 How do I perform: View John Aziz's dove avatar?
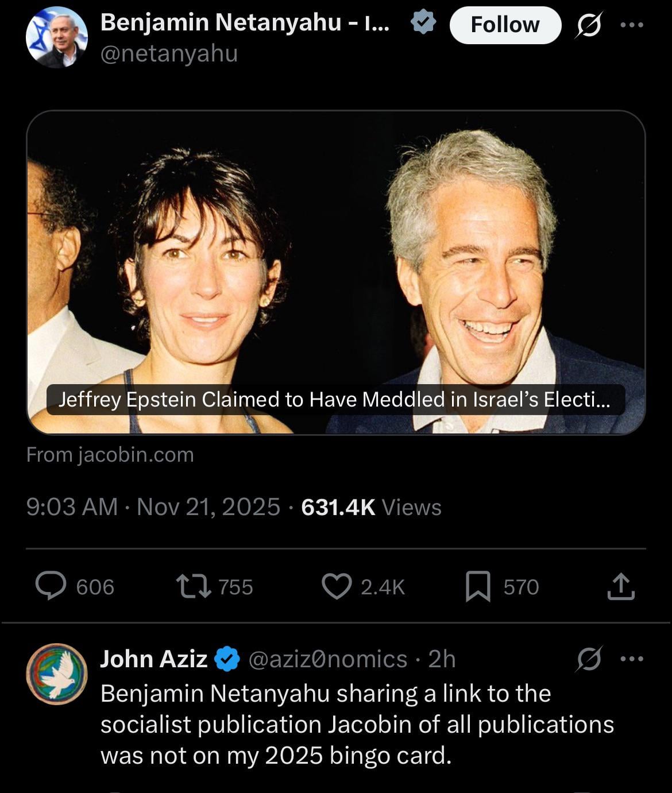tap(56, 674)
